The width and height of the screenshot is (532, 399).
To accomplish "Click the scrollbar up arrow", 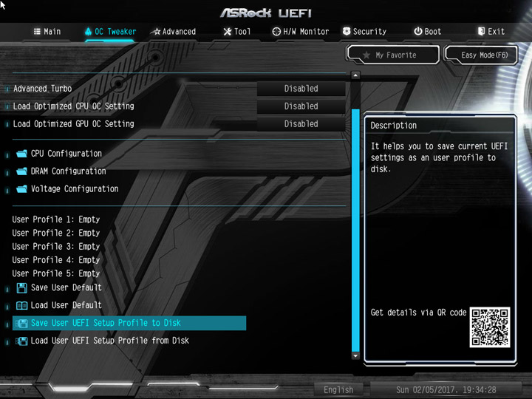I will coord(355,75).
